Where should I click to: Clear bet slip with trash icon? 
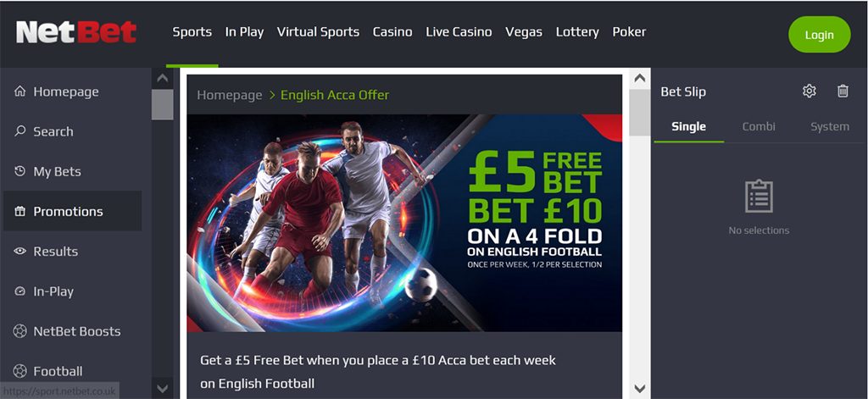point(843,91)
